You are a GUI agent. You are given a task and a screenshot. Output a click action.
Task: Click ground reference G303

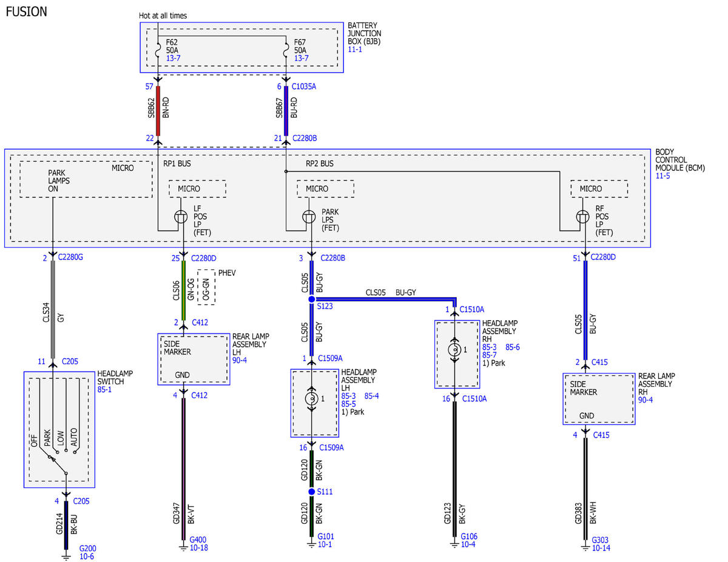tap(600, 540)
